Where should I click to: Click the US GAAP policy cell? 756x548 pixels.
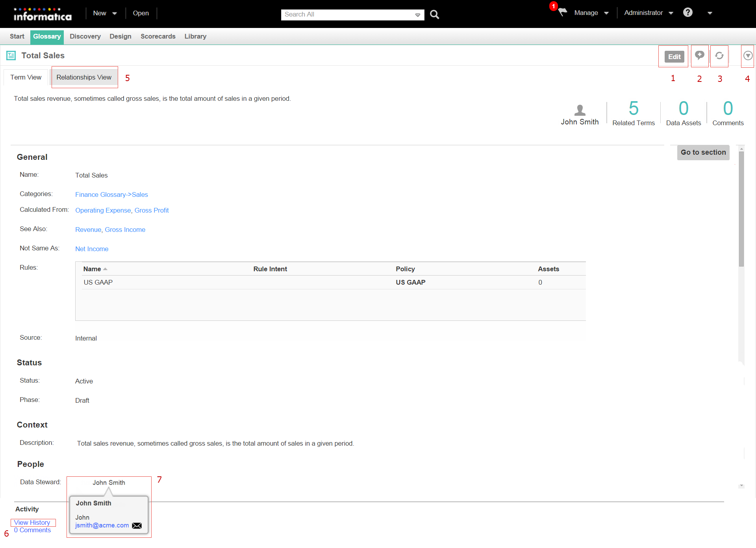pos(410,282)
